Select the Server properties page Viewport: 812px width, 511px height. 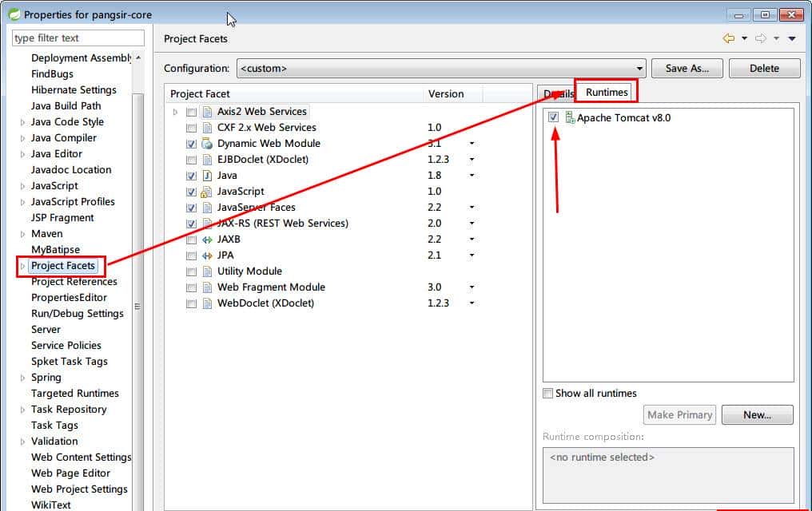click(x=46, y=330)
